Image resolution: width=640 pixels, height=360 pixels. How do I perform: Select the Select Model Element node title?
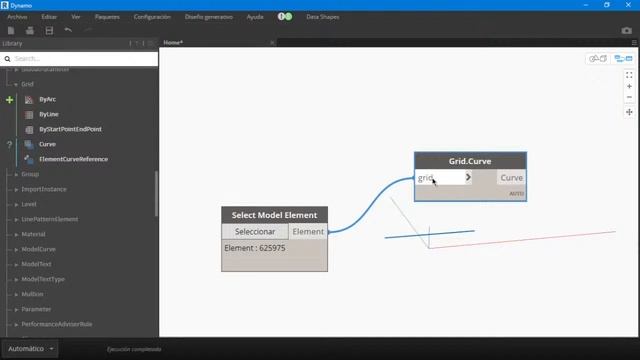pos(274,215)
